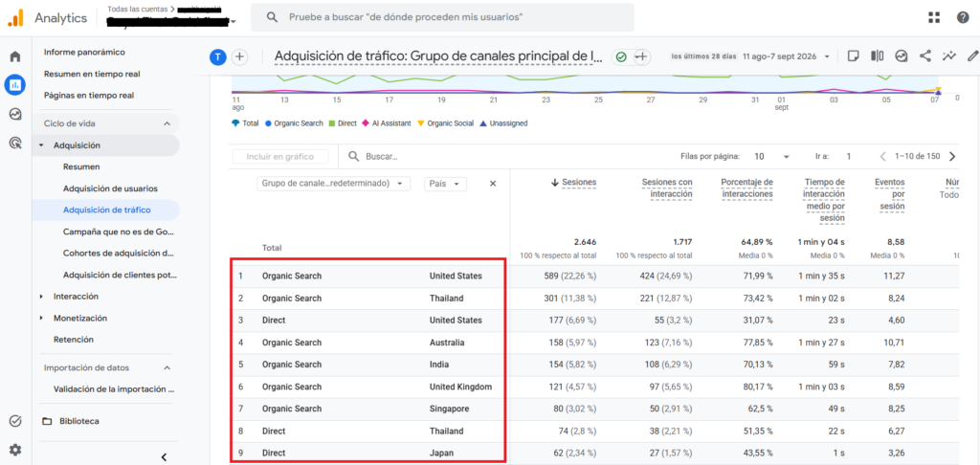Open Campaña que no es de Google report
Image resolution: width=980 pixels, height=465 pixels.
[x=118, y=232]
